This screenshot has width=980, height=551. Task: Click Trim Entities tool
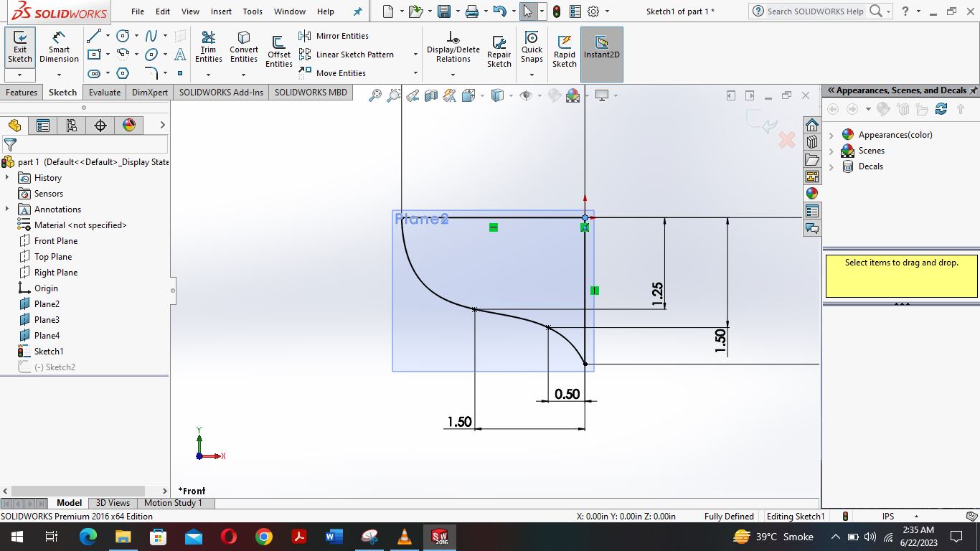click(x=208, y=47)
